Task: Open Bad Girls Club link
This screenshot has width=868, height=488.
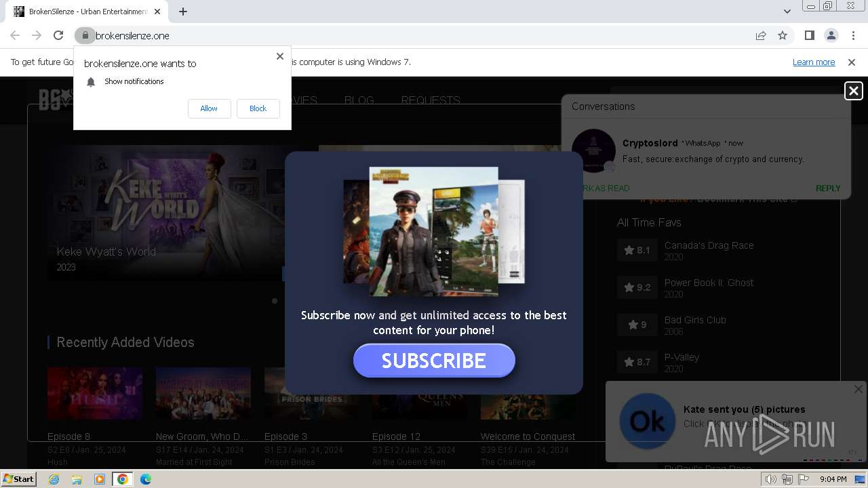Action: (695, 320)
